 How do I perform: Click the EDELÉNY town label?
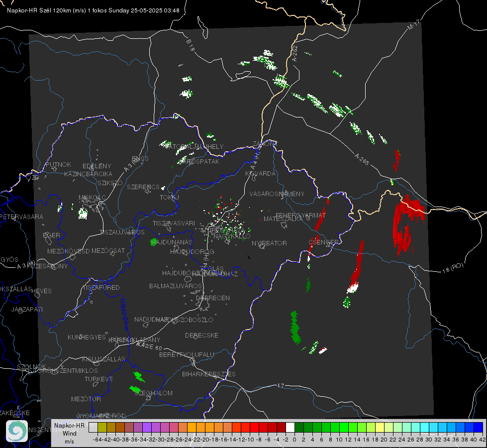[97, 166]
